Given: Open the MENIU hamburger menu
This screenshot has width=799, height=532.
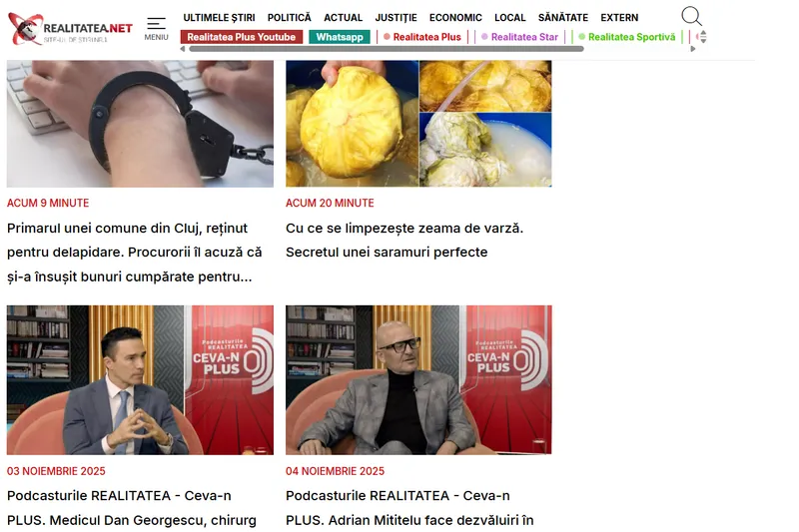Looking at the screenshot, I should click(156, 29).
